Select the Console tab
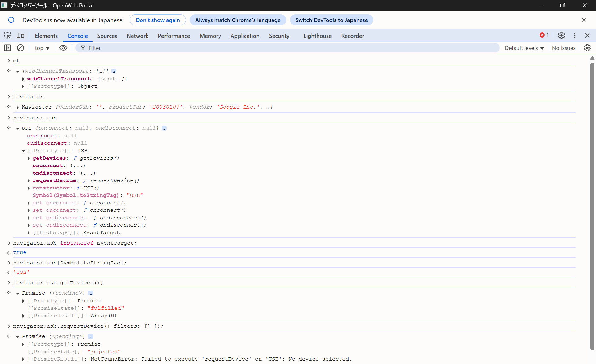 pos(78,36)
